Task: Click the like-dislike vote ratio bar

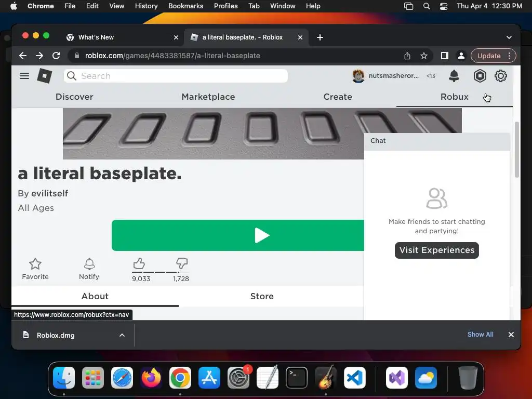Action: 160,272
